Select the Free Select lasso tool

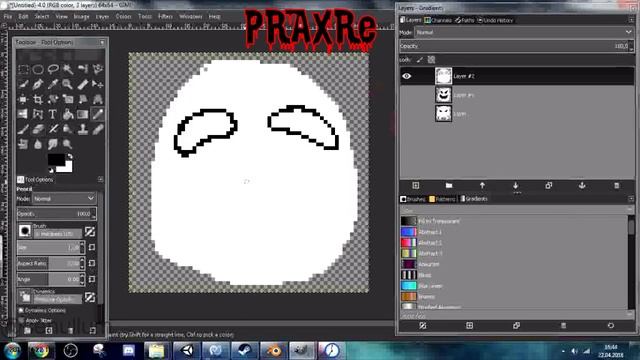coord(53,69)
